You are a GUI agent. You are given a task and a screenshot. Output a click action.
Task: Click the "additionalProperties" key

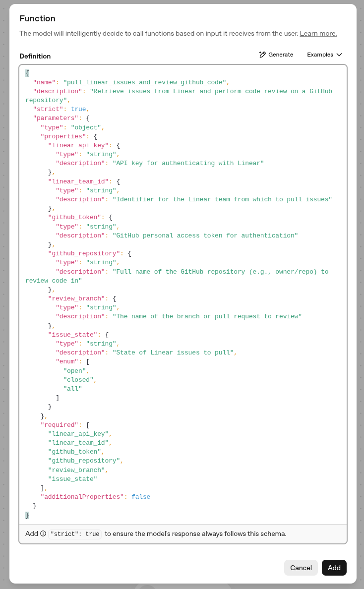pos(82,497)
